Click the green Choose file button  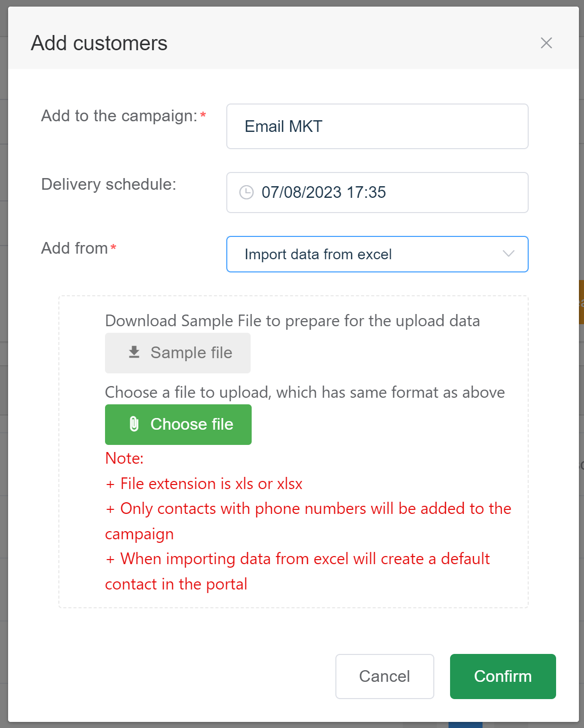(x=178, y=424)
